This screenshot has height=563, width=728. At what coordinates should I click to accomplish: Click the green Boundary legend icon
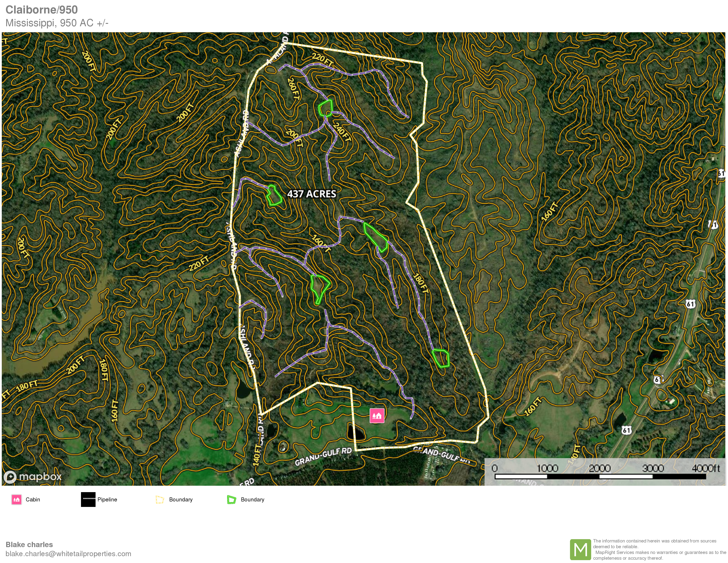(231, 499)
